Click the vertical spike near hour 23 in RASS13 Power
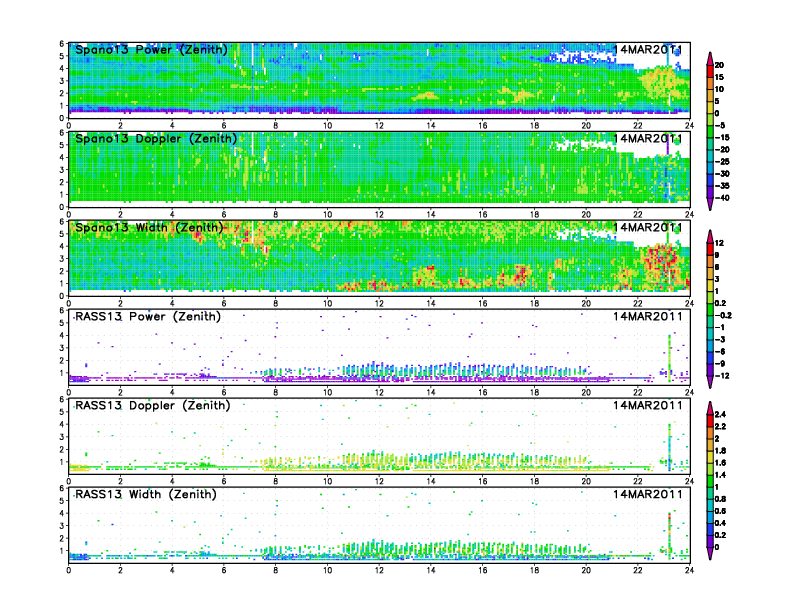The height and width of the screenshot is (612, 792). pyautogui.click(x=669, y=355)
